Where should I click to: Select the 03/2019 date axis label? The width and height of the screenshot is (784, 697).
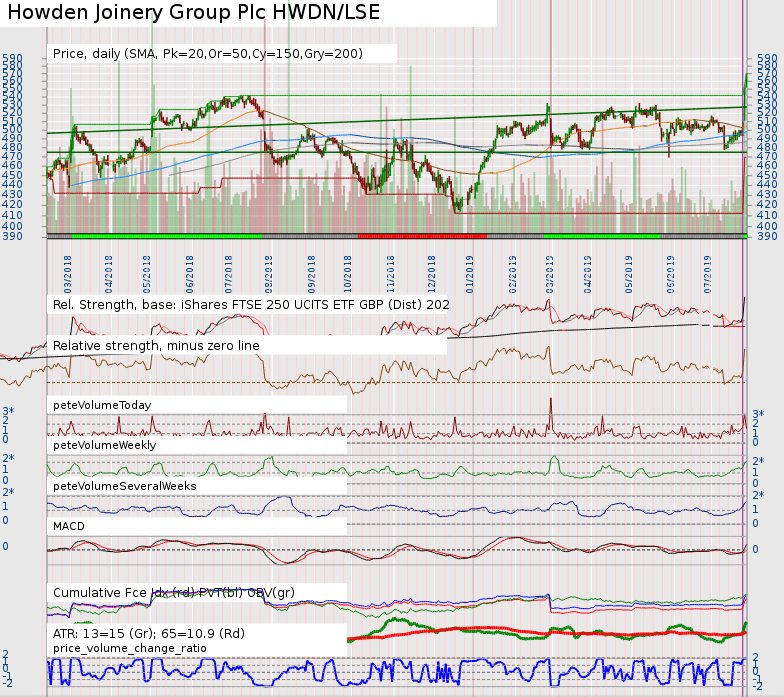[550, 274]
